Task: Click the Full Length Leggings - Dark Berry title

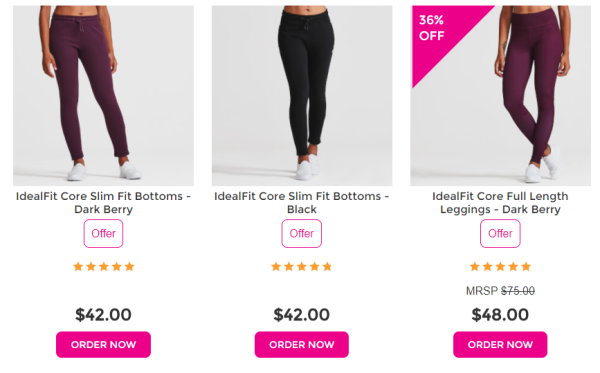Action: (500, 203)
